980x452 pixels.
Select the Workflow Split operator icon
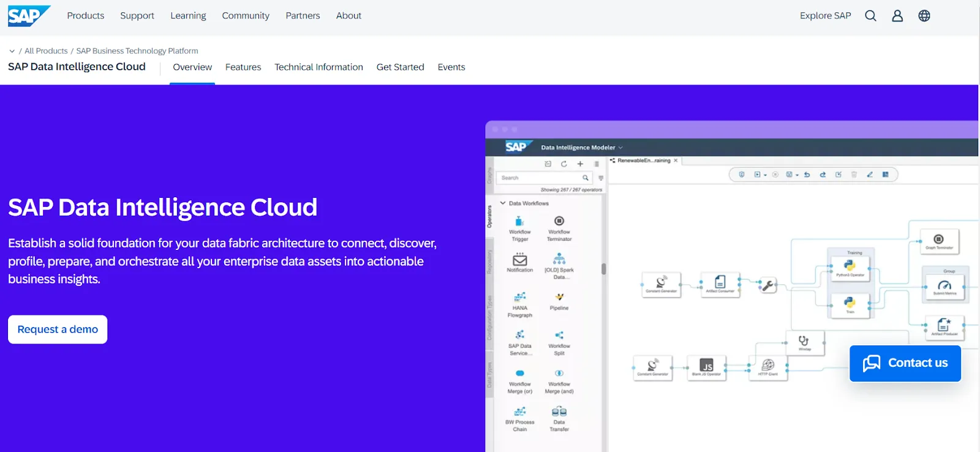pyautogui.click(x=559, y=335)
